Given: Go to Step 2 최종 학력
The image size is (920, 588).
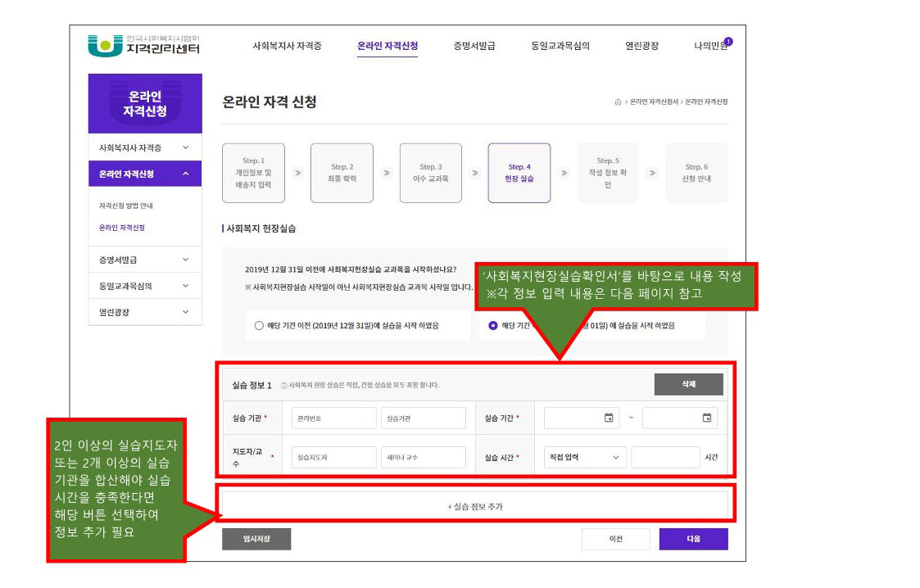Looking at the screenshot, I should (x=342, y=173).
